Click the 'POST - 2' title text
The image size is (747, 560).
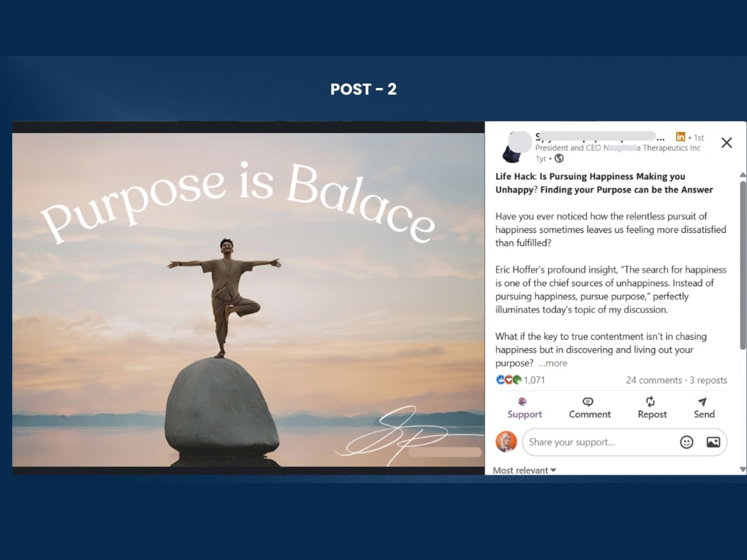[x=364, y=89]
